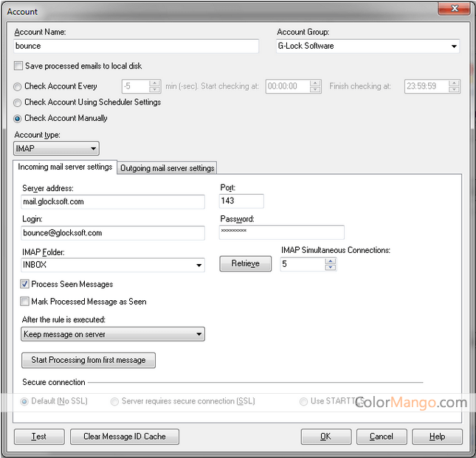Image resolution: width=476 pixels, height=458 pixels.
Task: Uncheck Process Seen Messages checkbox
Action: pos(25,284)
